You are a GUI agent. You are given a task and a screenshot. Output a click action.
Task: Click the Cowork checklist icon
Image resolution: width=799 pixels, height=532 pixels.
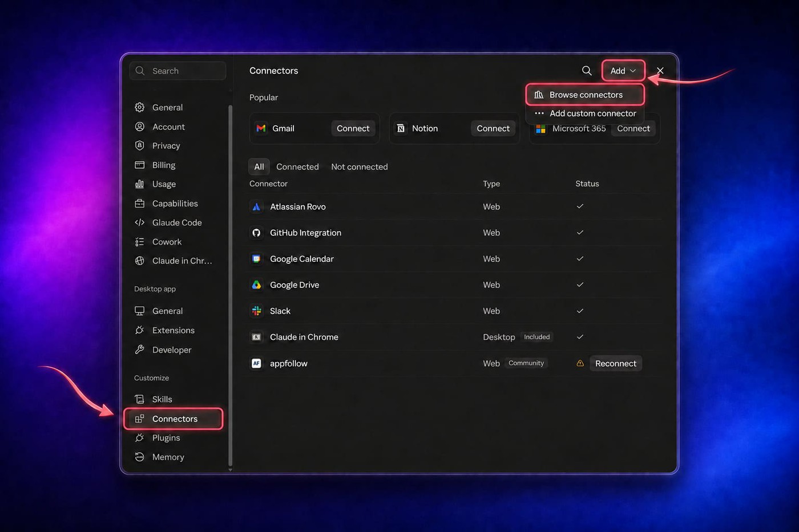click(x=139, y=242)
